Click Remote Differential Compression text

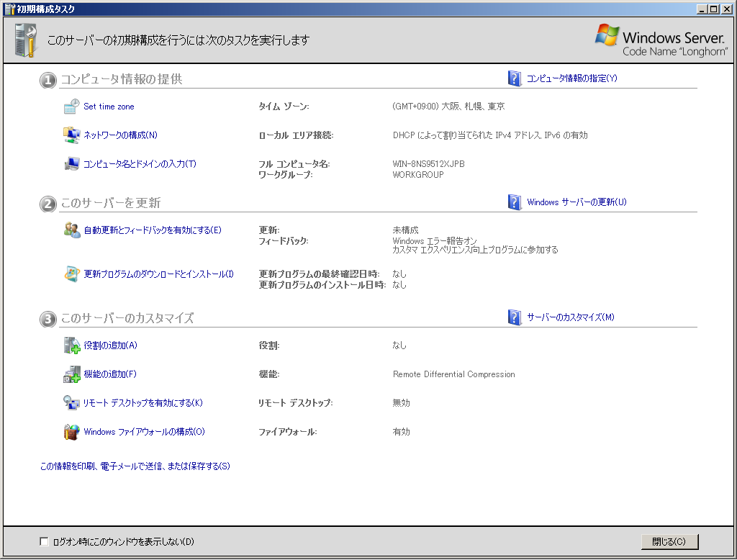tap(454, 374)
